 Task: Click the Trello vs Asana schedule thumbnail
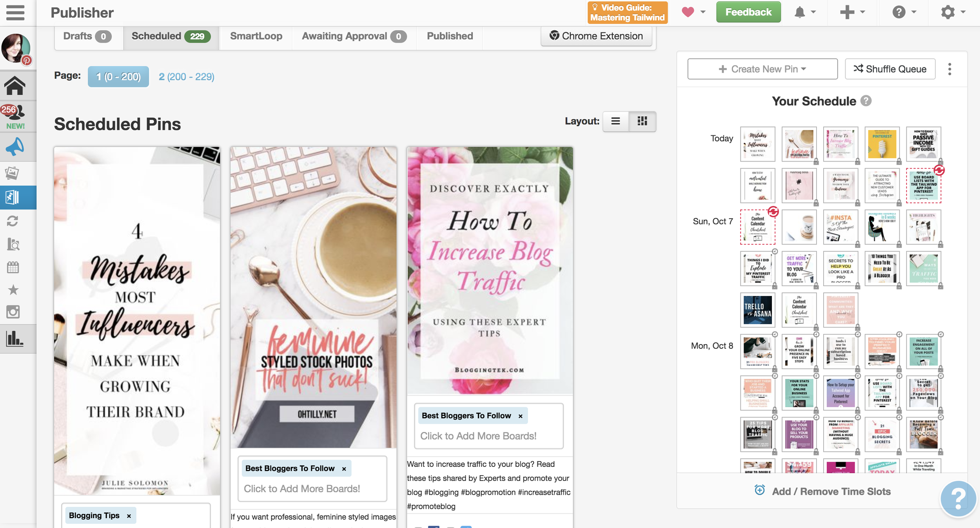(x=757, y=310)
